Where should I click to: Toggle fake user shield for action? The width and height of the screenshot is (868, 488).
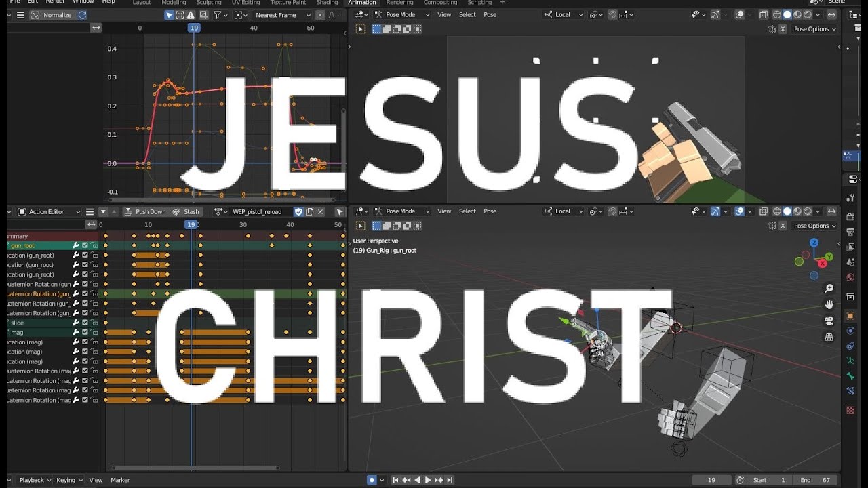298,212
